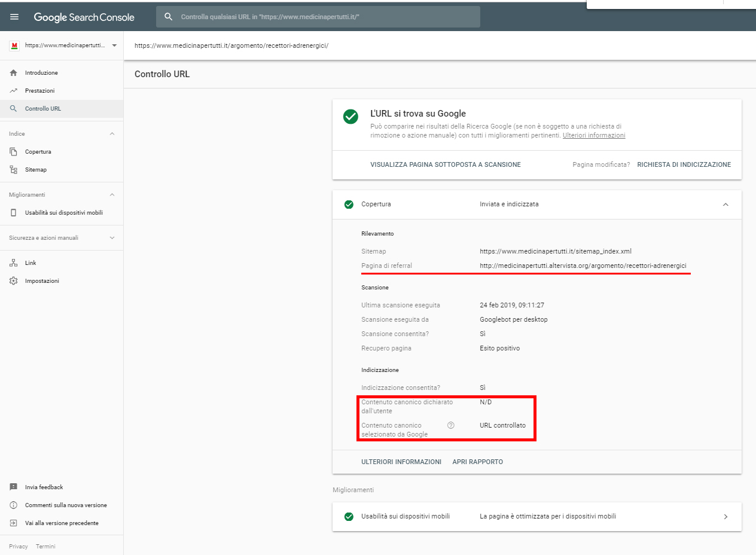The image size is (756, 555).
Task: Click Inviata e indicizzata status text
Action: click(x=509, y=205)
